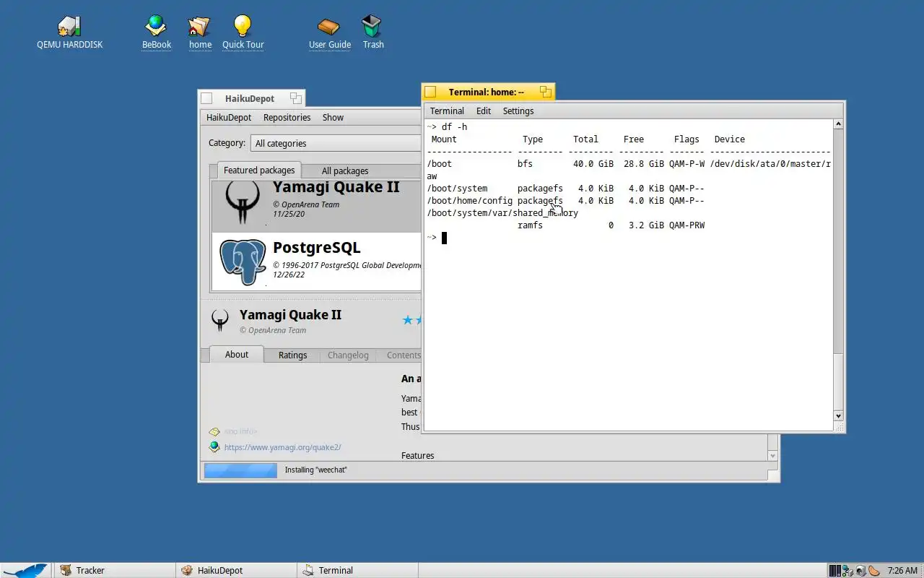Click the HaikuDepot title tab close box

[x=206, y=98]
